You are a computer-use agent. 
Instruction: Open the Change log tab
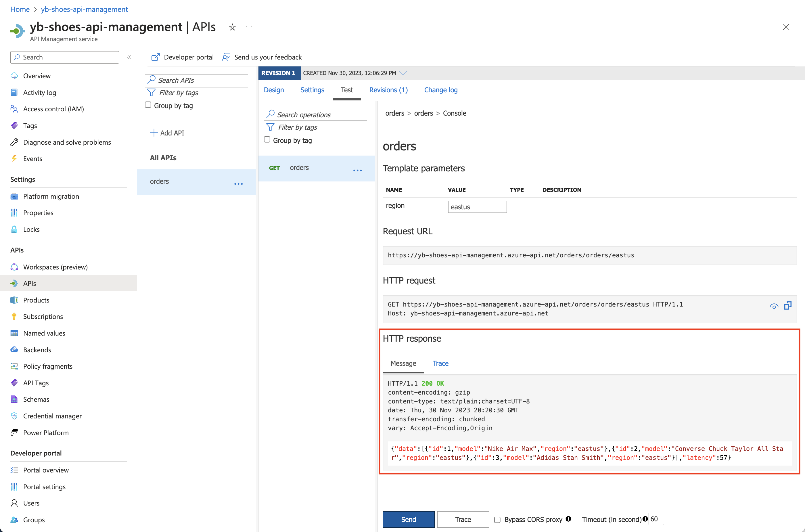441,89
